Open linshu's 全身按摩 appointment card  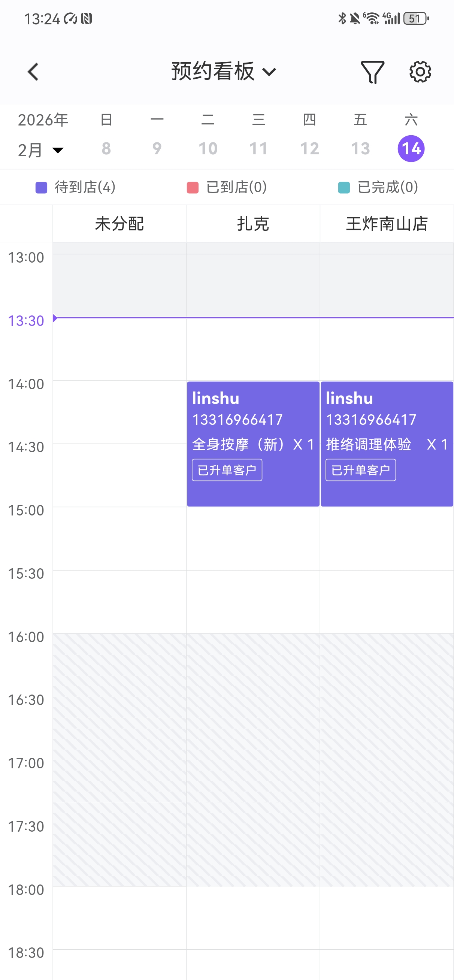coord(253,444)
